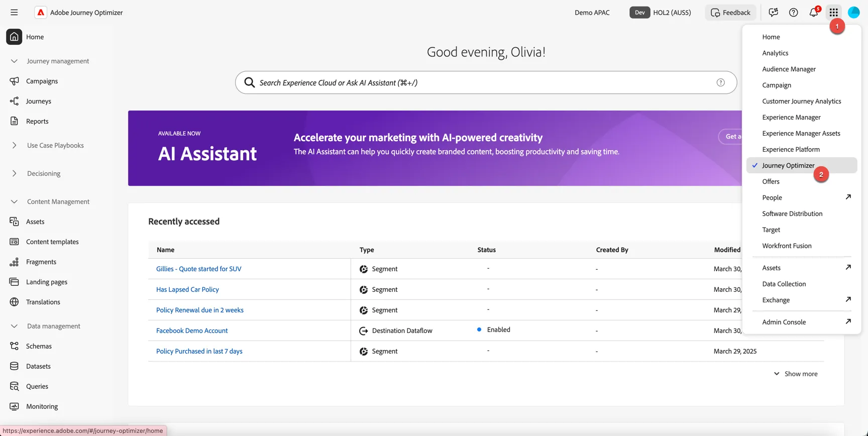Open the AI Assistant chat icon
The width and height of the screenshot is (868, 436).
pos(774,13)
